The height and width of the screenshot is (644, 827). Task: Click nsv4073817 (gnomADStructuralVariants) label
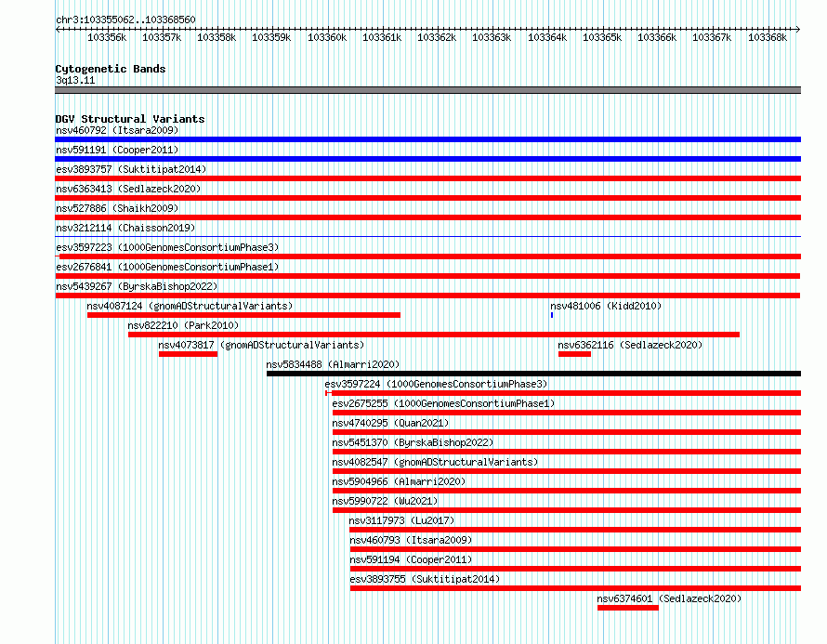coord(261,345)
